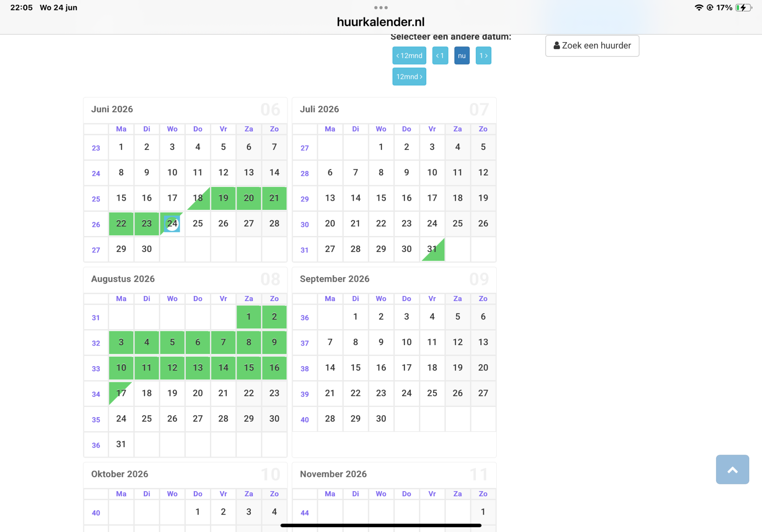The width and height of the screenshot is (762, 532).
Task: Select 31 July 2026 arrival day
Action: tap(432, 249)
